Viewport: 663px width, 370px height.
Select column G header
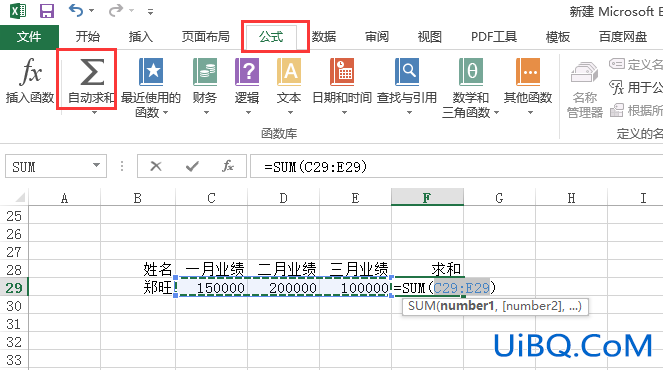pos(499,198)
